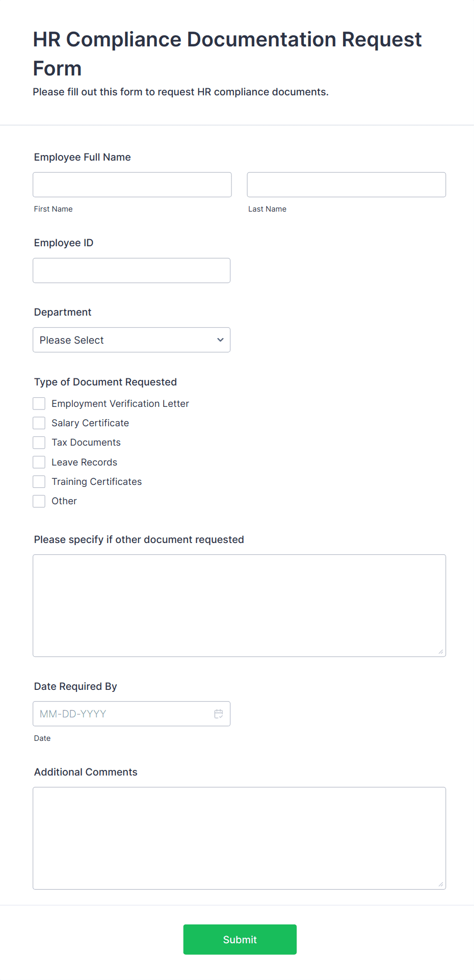Click the MM-DD-YYYY date entry field
Image resolution: width=474 pixels, height=980 pixels.
122,713
